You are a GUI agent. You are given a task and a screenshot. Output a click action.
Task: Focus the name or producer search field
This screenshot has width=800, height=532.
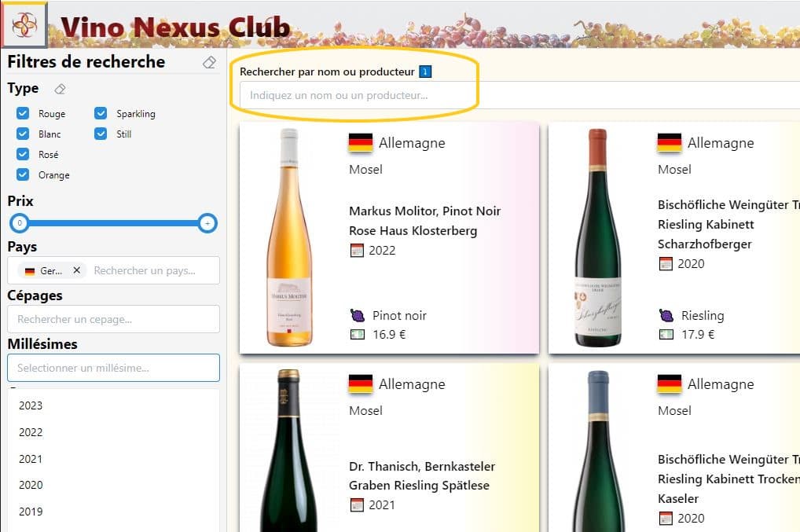[519, 95]
